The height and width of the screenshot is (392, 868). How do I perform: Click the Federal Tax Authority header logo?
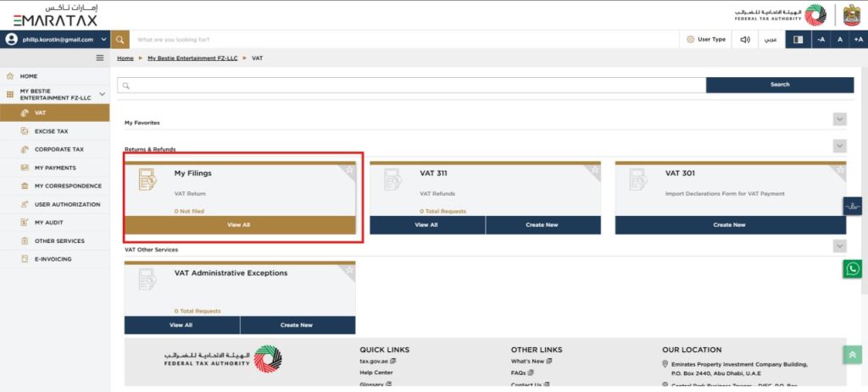[781, 15]
